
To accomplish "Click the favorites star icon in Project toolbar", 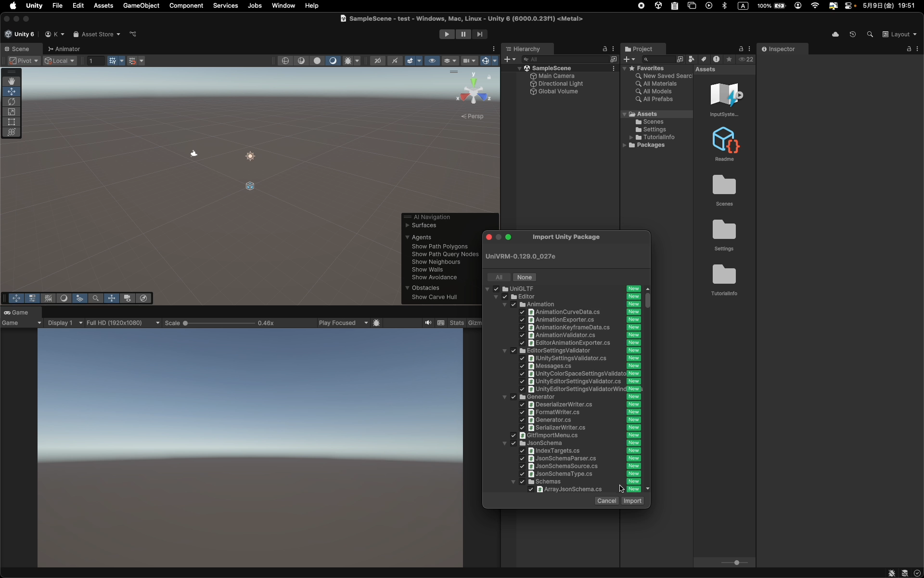I will pos(729,59).
